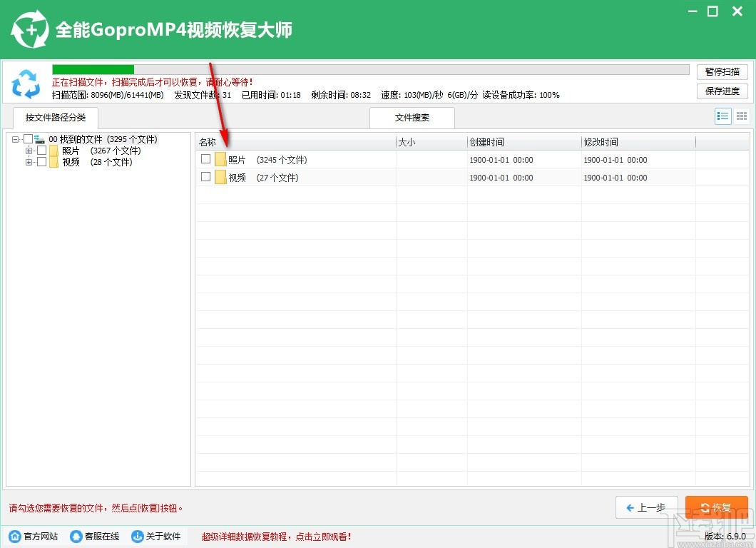Go back with the 上一步 button
The height and width of the screenshot is (548, 756).
(x=647, y=507)
